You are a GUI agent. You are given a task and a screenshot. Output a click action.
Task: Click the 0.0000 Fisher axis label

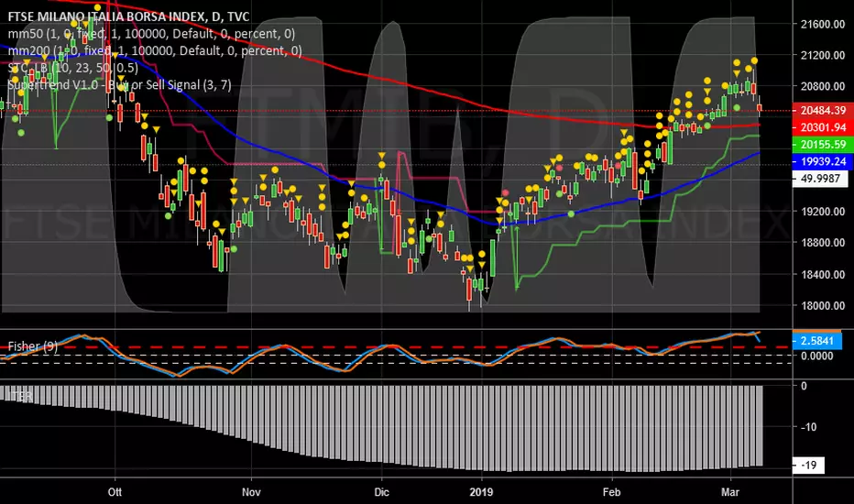coord(816,356)
